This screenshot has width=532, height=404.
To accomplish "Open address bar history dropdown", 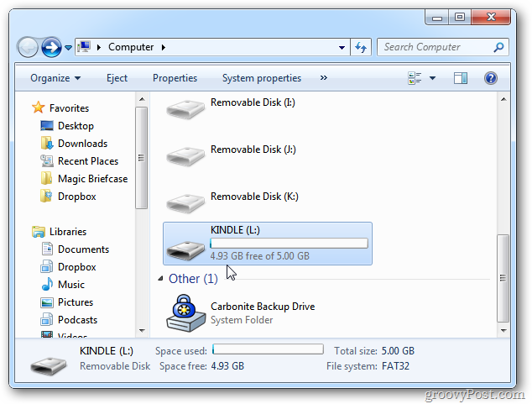I will pos(342,48).
